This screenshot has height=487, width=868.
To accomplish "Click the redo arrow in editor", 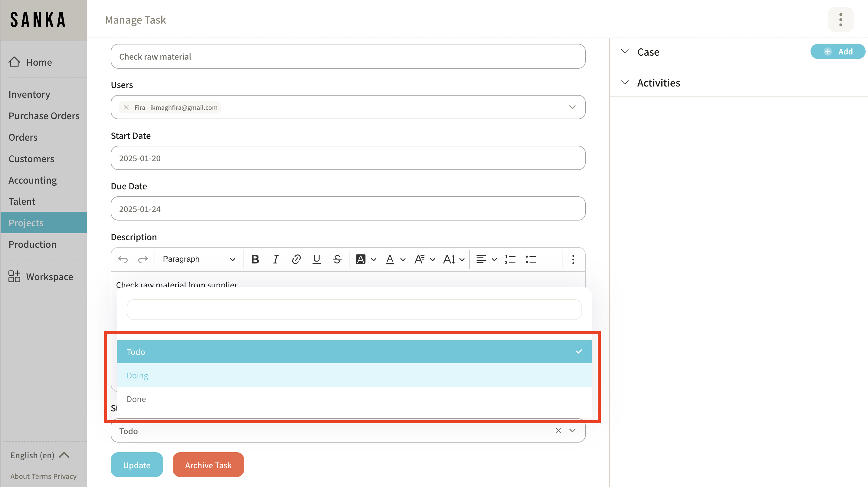I will 143,259.
